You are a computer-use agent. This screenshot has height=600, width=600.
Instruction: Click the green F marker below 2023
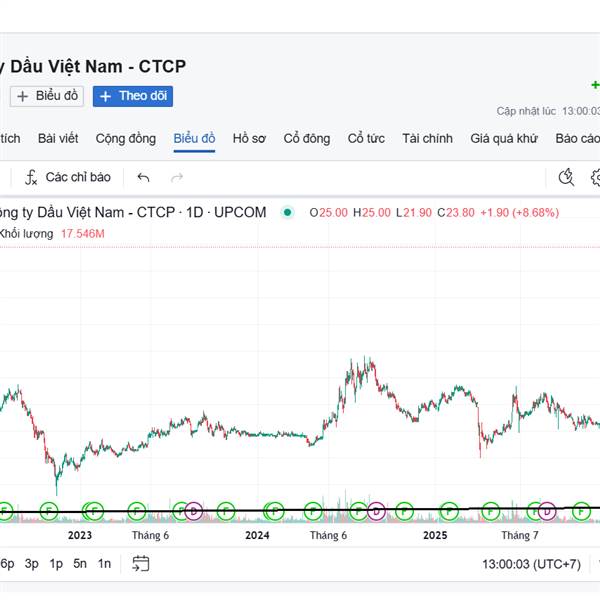coord(92,511)
